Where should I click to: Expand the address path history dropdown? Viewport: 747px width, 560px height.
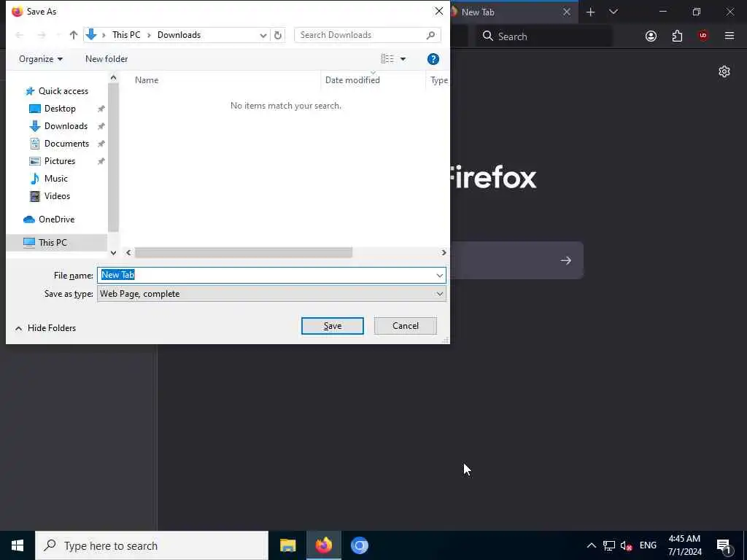pyautogui.click(x=263, y=35)
